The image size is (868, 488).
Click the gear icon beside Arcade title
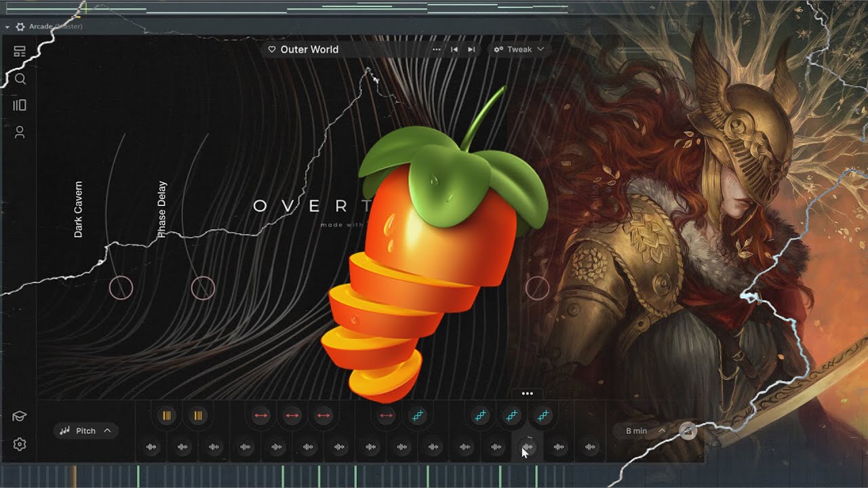pyautogui.click(x=20, y=26)
